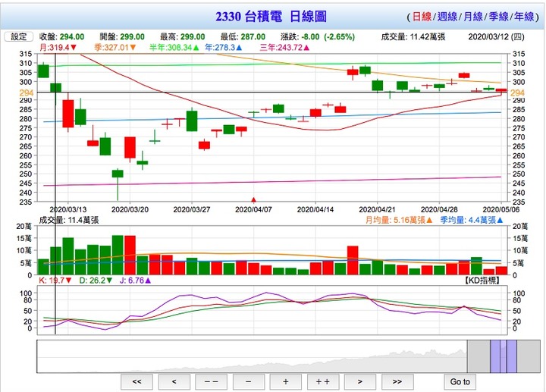Click the orange 294 price marker on left axis
Image resolution: width=546 pixels, height=392 pixels.
(26, 93)
